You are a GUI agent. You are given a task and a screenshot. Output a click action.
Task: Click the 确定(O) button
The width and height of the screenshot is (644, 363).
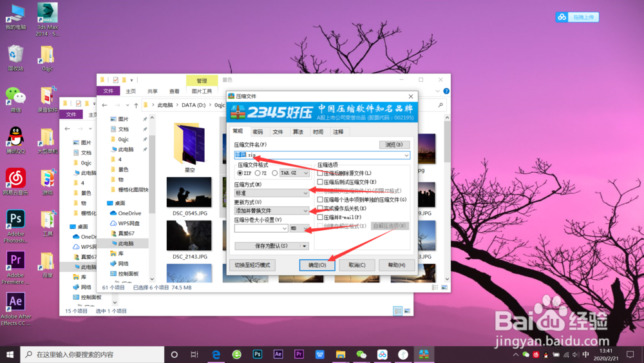tap(317, 265)
